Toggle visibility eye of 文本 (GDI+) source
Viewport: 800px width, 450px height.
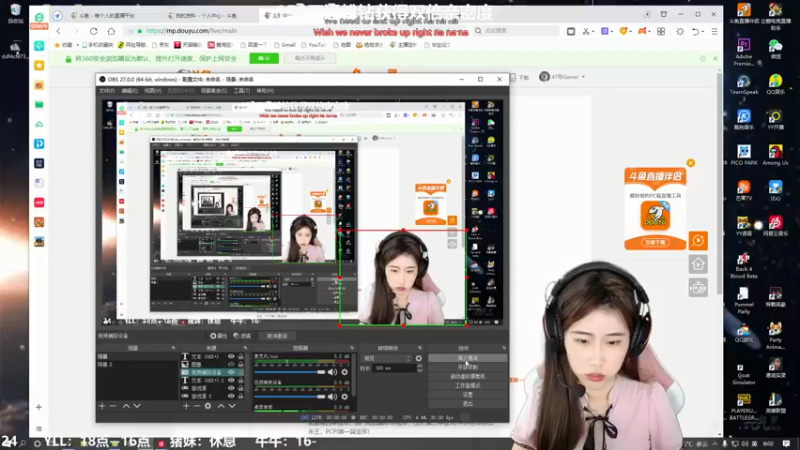(231, 357)
